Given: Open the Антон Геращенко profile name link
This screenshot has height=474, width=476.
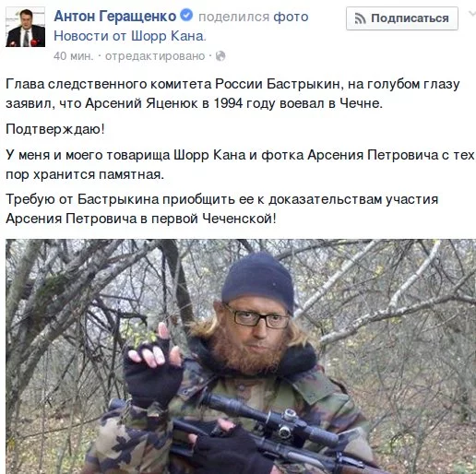Looking at the screenshot, I should click(115, 16).
